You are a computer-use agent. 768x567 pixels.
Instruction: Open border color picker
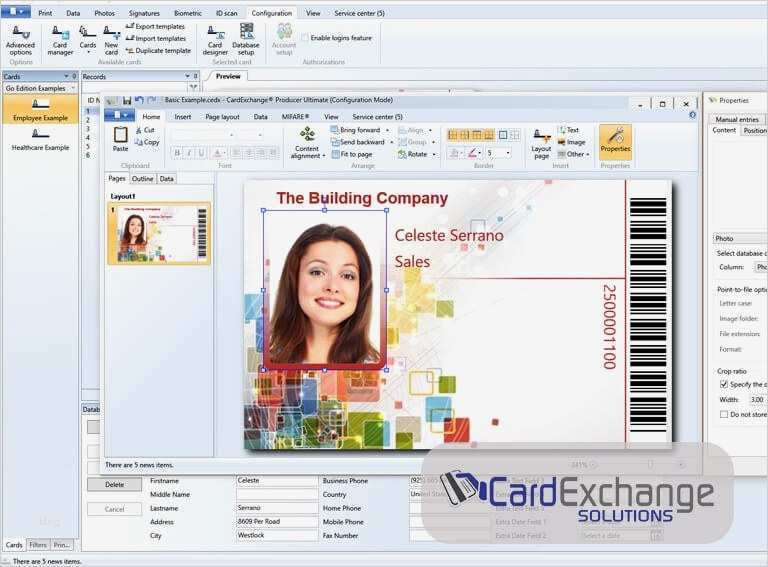click(x=474, y=153)
